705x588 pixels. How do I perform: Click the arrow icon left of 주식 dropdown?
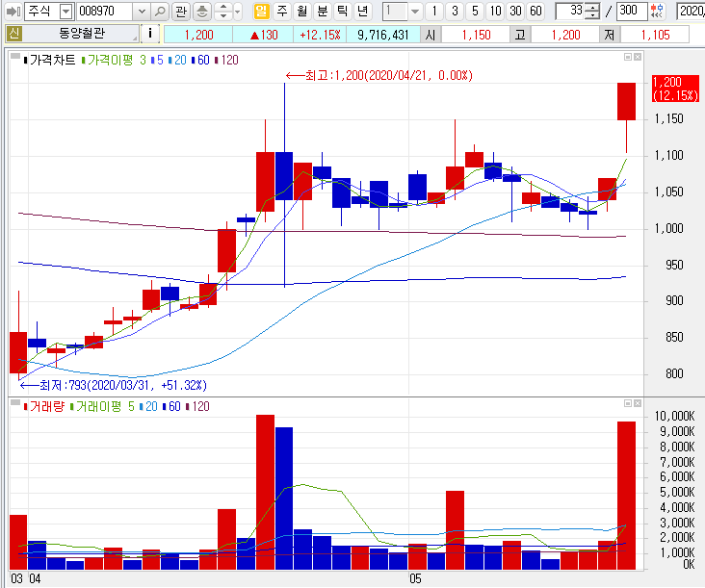13,12
